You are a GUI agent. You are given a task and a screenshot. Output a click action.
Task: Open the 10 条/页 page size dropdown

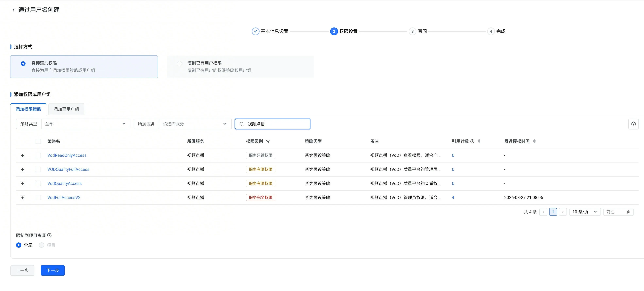pos(585,212)
